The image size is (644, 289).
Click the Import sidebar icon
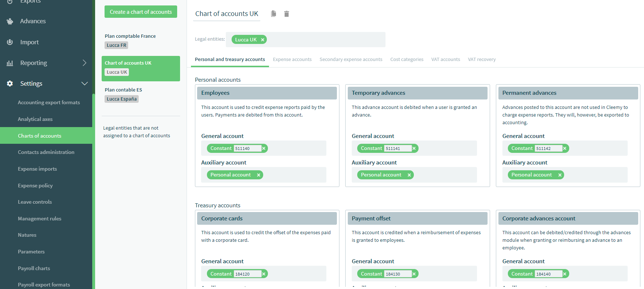click(10, 42)
